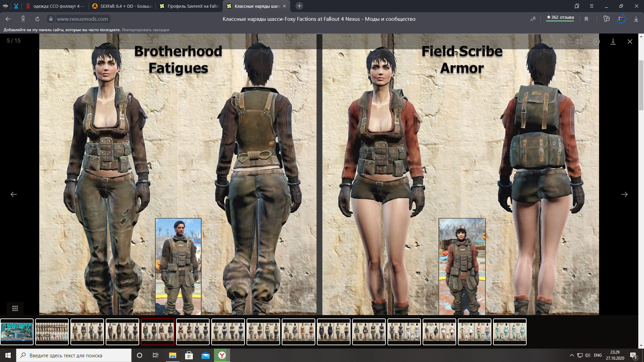Close the image gallery viewer
Screen dimensions: 644x362
tap(630, 42)
